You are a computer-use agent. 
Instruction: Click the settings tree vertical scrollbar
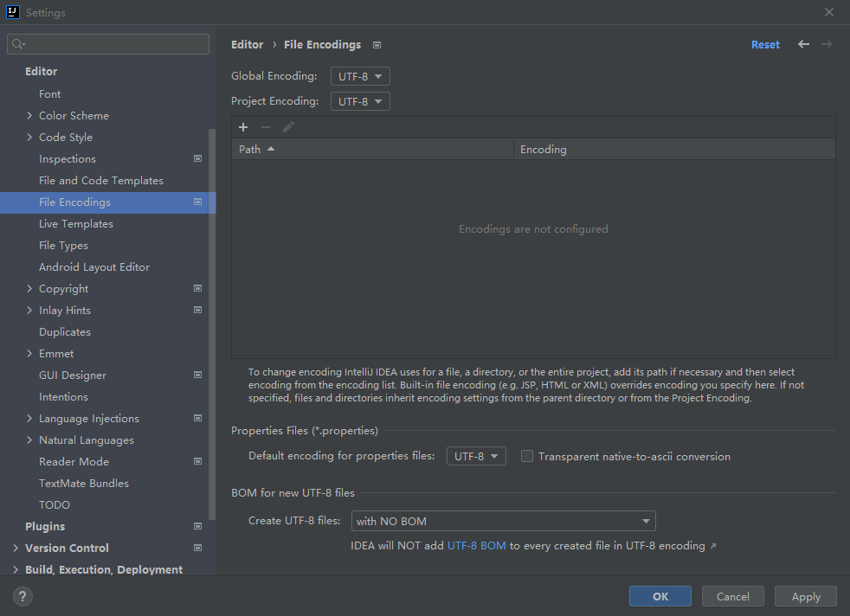212,324
